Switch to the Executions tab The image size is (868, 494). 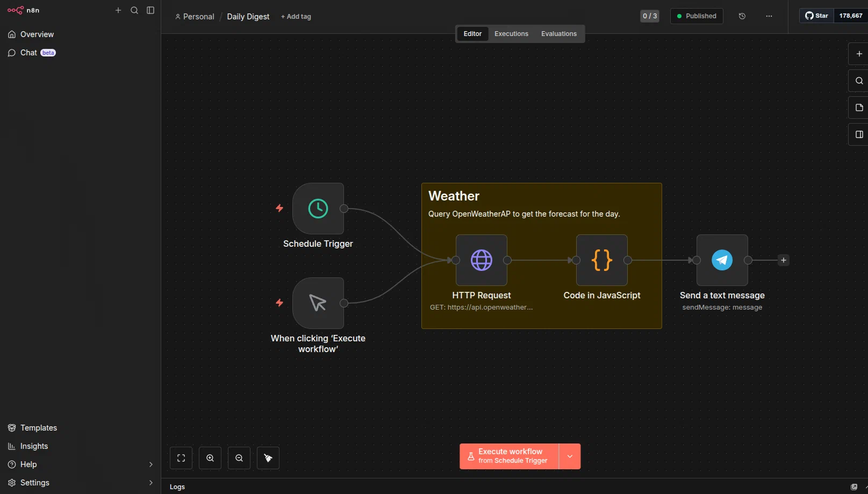[511, 34]
